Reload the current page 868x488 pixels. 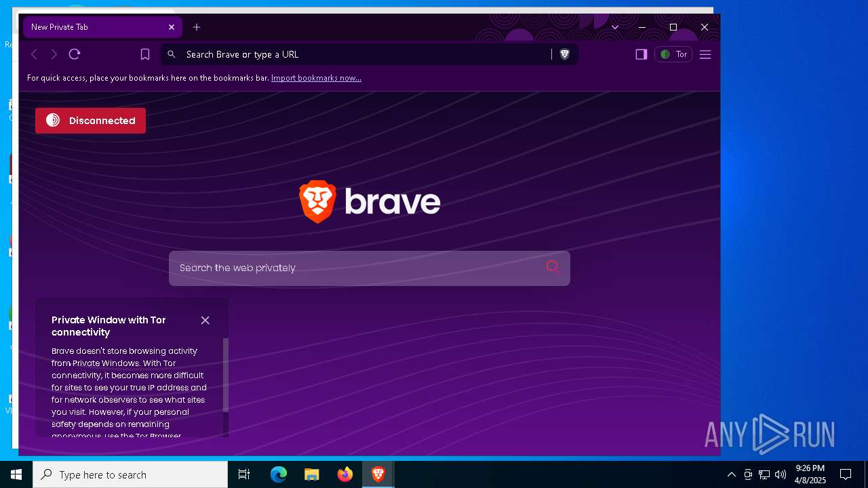pyautogui.click(x=75, y=54)
